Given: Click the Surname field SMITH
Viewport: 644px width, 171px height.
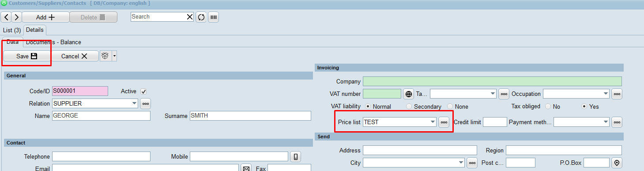Looking at the screenshot, I should [250, 116].
